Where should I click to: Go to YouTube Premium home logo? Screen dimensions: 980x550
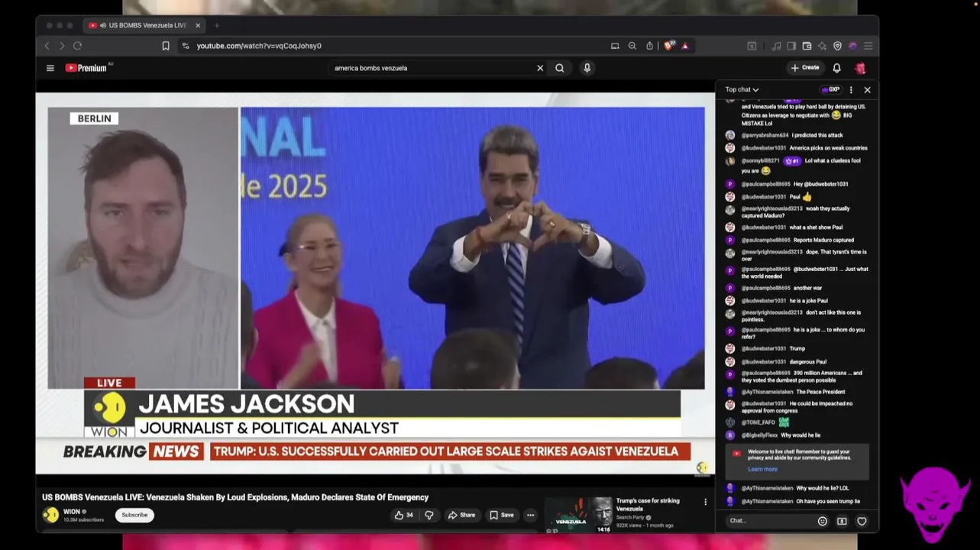click(x=87, y=68)
